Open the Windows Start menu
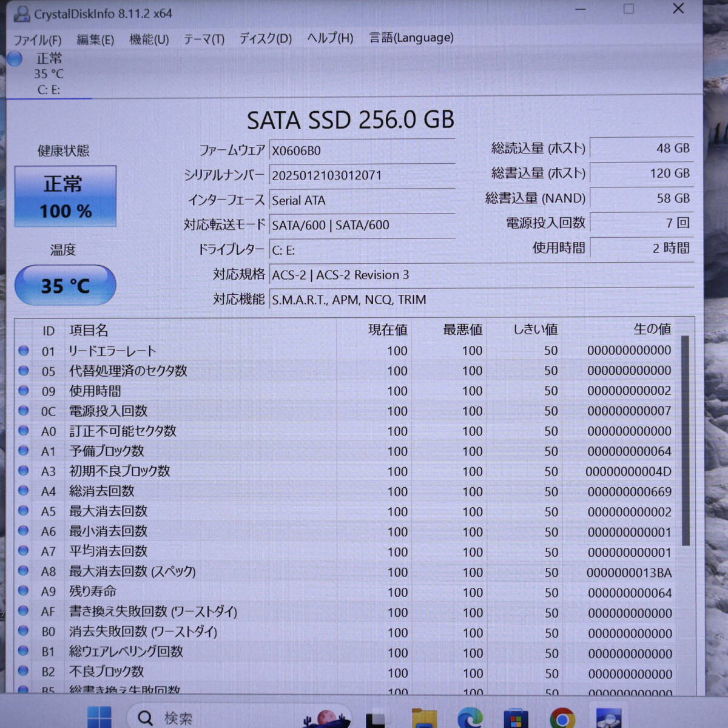The image size is (728, 728). point(99,717)
